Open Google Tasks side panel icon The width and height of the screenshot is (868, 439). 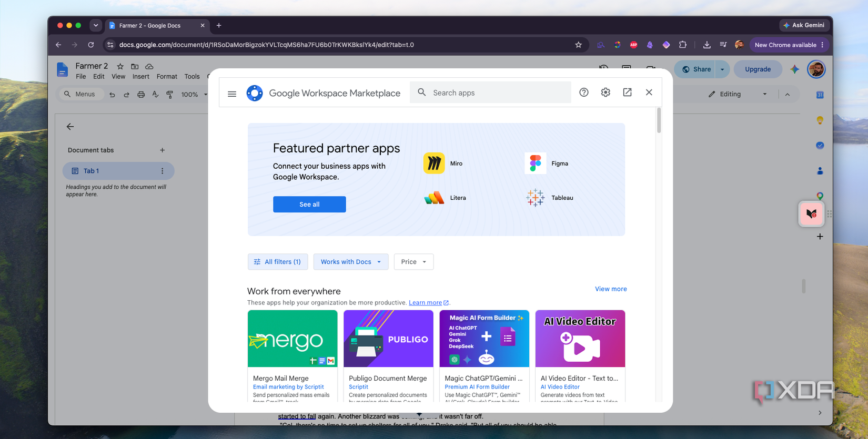pyautogui.click(x=820, y=145)
